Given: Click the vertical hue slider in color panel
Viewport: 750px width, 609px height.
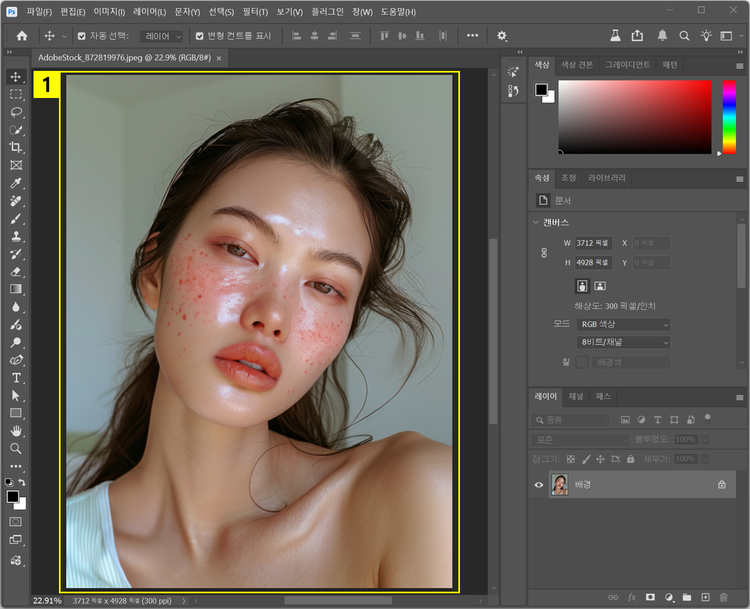Looking at the screenshot, I should click(729, 116).
